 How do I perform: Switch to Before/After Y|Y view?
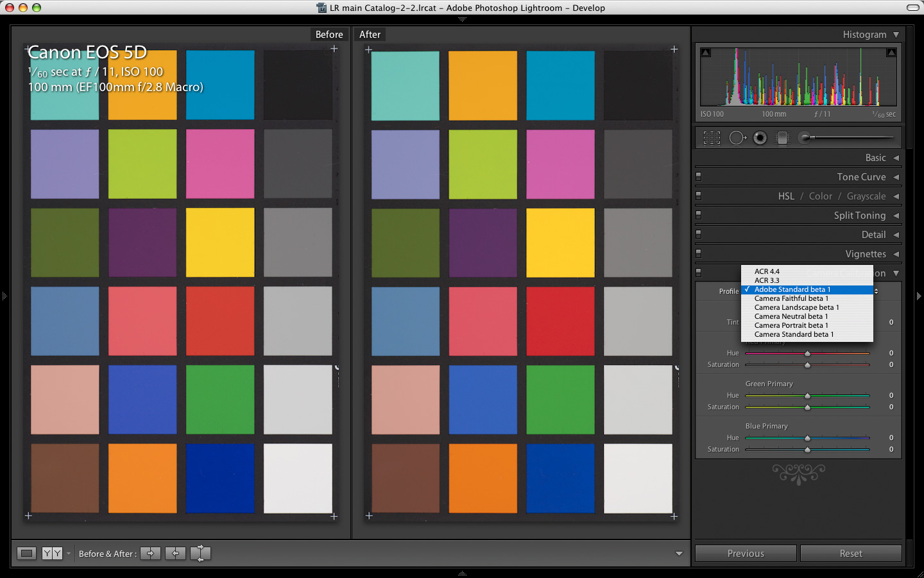click(52, 553)
